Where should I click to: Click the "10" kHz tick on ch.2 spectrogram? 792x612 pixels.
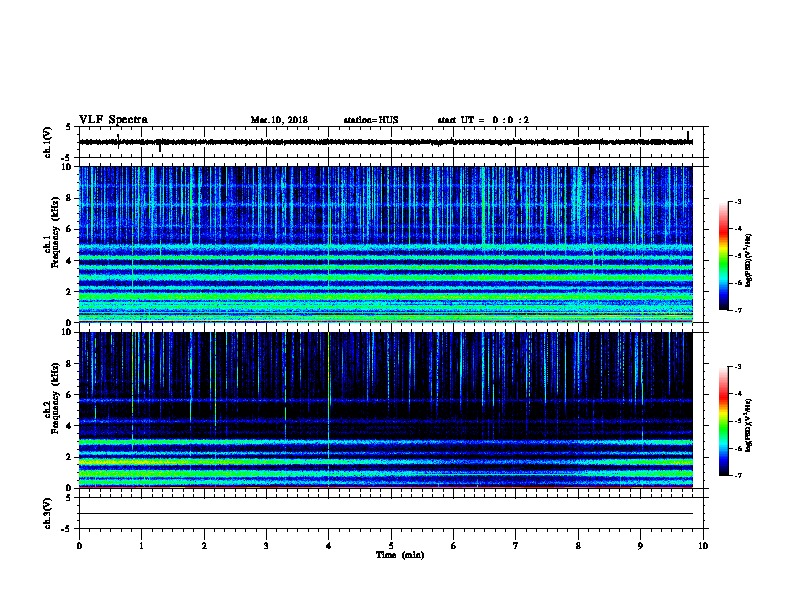pos(67,332)
